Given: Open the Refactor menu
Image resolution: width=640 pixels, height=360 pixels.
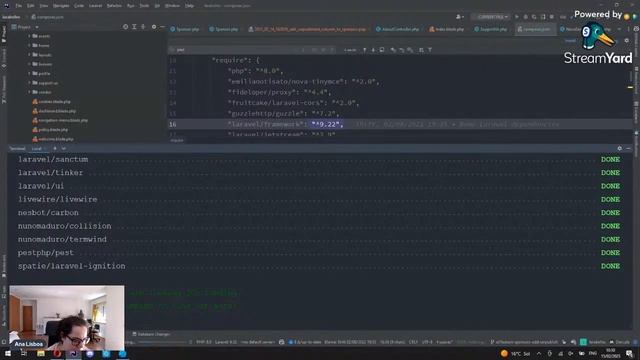Looking at the screenshot, I should (114, 6).
